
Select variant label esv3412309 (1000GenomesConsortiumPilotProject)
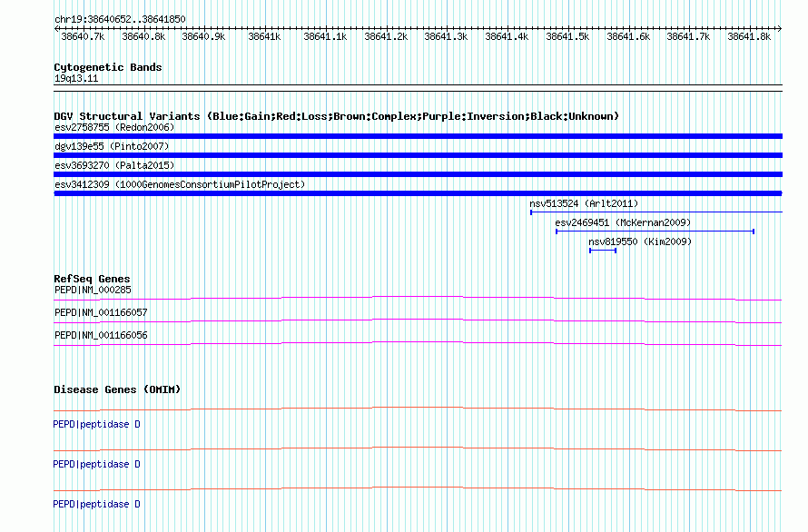tap(180, 184)
